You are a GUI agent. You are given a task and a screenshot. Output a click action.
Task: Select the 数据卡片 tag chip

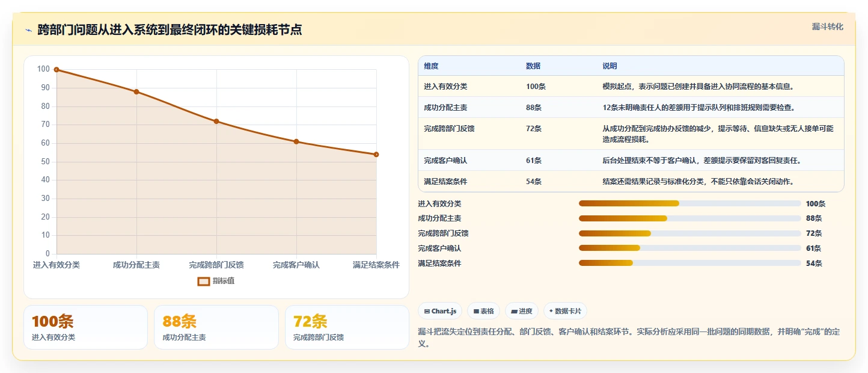click(565, 311)
